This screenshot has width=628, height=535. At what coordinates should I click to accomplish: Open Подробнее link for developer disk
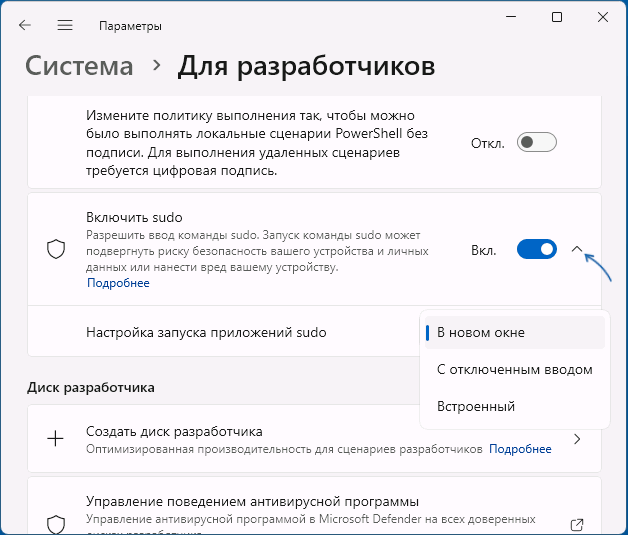pyautogui.click(x=520, y=449)
